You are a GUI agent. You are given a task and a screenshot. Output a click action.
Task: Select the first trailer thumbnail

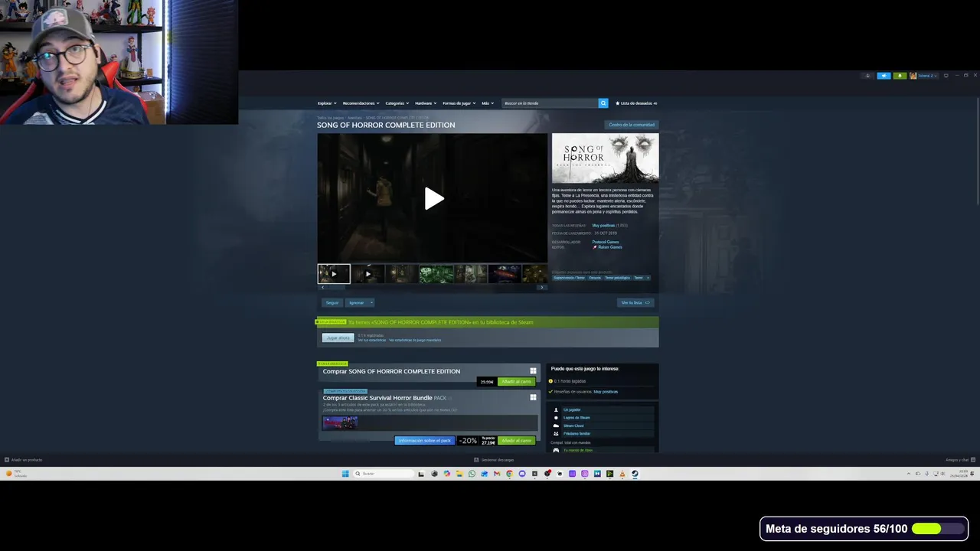(x=334, y=273)
